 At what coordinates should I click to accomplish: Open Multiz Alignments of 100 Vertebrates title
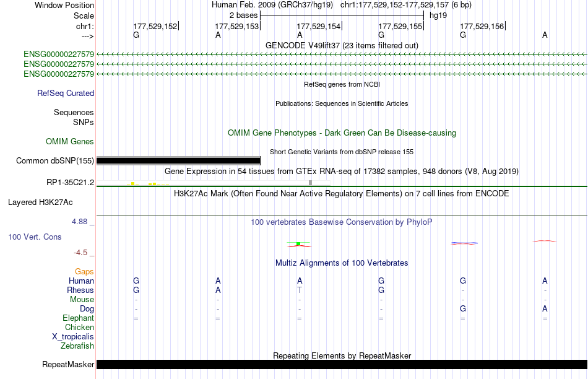tap(342, 263)
